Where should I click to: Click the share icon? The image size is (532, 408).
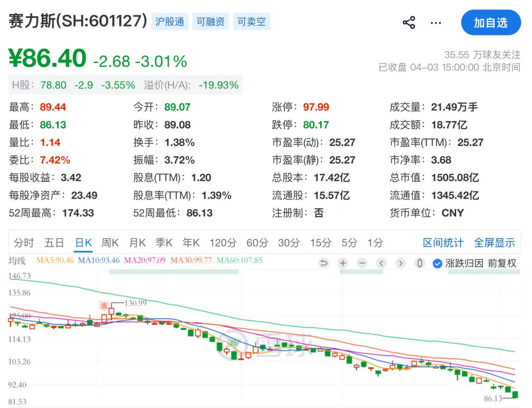tap(409, 22)
